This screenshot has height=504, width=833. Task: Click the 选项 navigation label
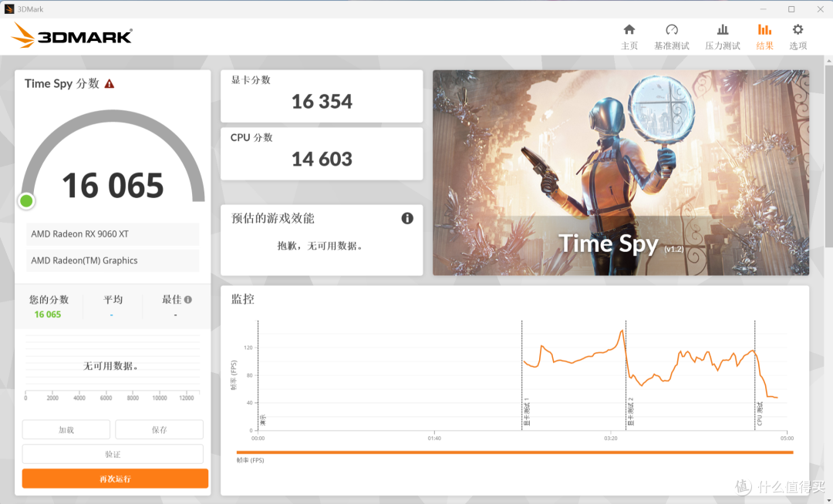tap(798, 46)
